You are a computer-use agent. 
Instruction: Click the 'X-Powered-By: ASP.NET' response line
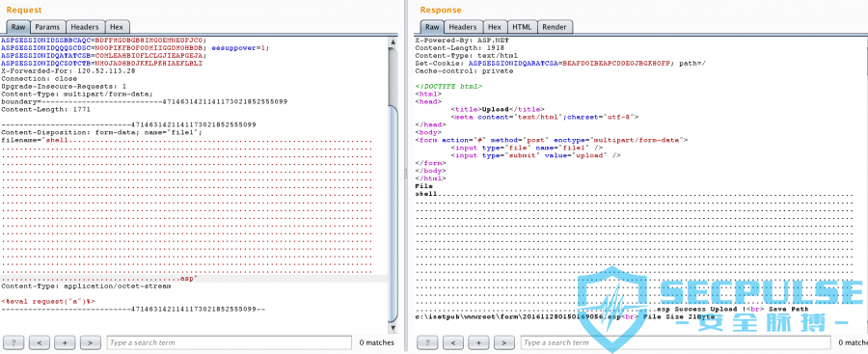coord(462,41)
